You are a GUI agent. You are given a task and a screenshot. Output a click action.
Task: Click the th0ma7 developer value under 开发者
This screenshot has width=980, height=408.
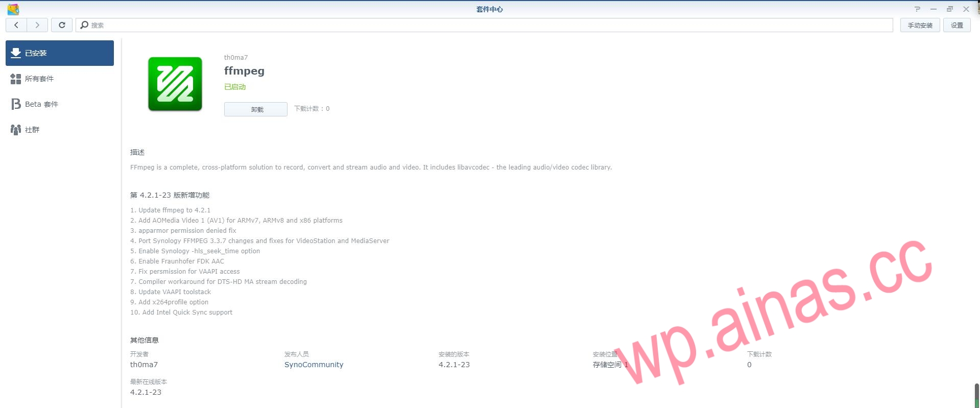click(144, 365)
